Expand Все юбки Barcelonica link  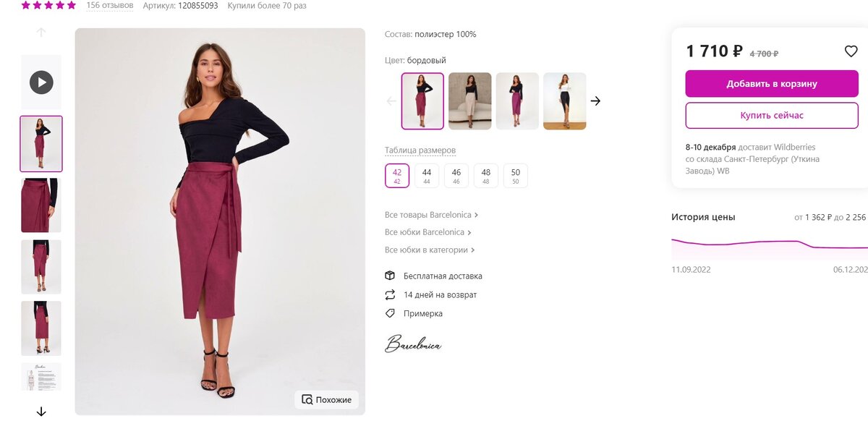428,232
